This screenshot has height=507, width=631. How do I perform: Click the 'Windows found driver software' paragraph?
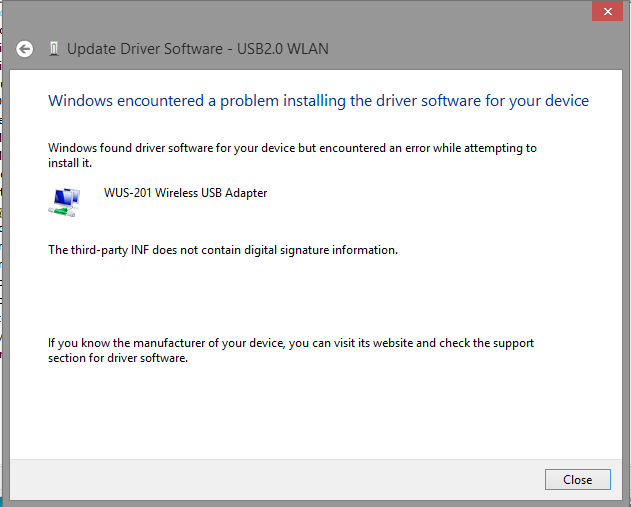coord(292,155)
